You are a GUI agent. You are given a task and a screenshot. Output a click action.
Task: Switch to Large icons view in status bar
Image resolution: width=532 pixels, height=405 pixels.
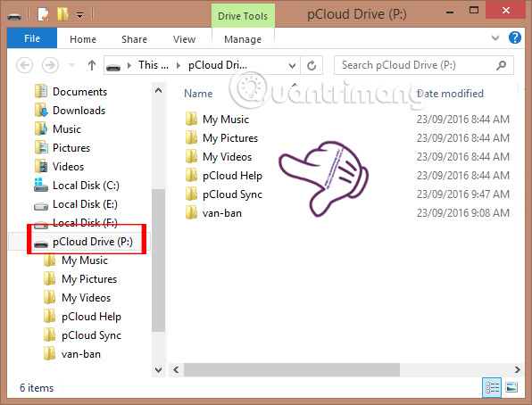[x=511, y=387]
